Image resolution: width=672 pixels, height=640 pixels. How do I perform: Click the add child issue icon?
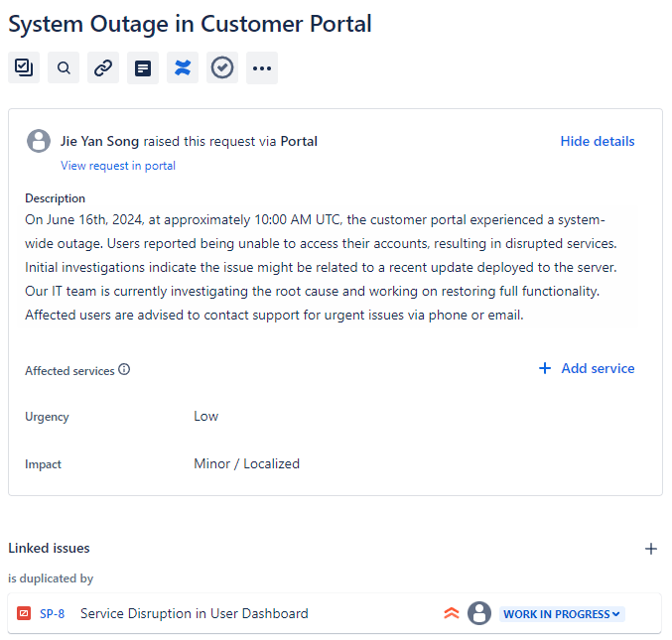tap(24, 67)
